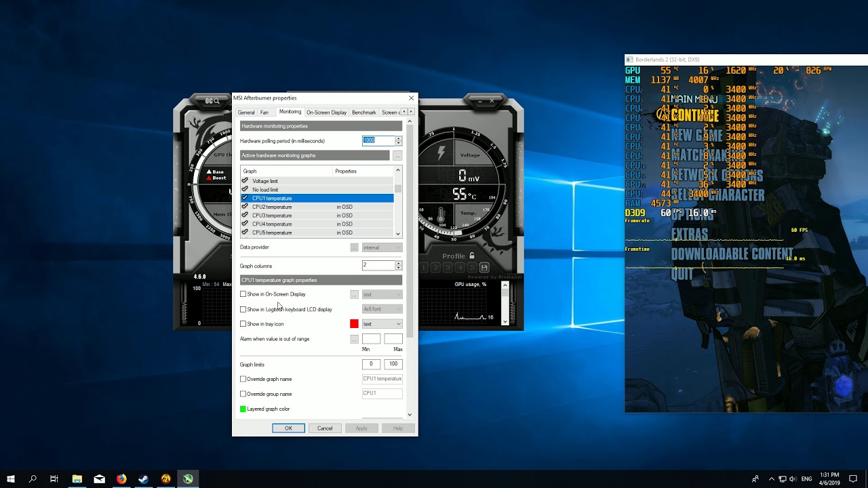Open Task View on the taskbar

pos(54,479)
